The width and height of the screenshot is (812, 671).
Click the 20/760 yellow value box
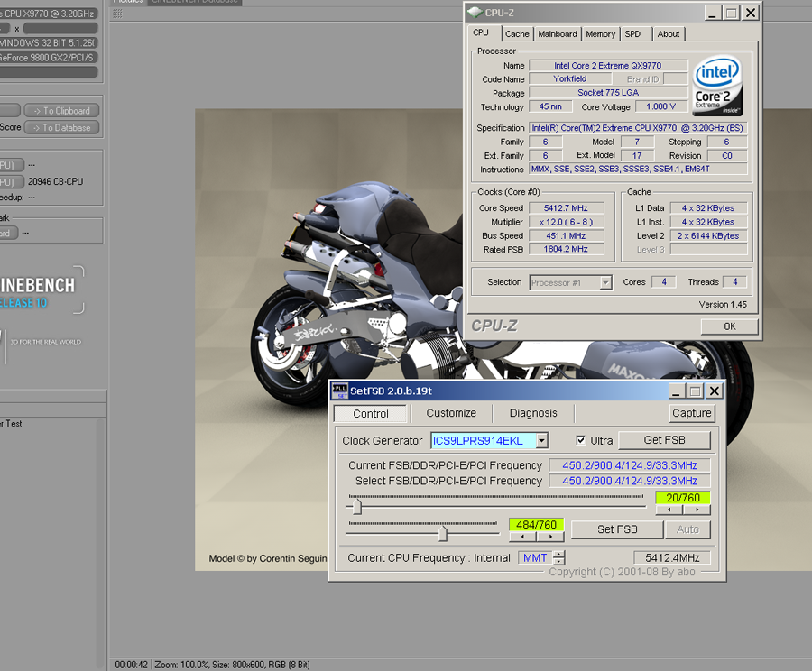click(683, 498)
